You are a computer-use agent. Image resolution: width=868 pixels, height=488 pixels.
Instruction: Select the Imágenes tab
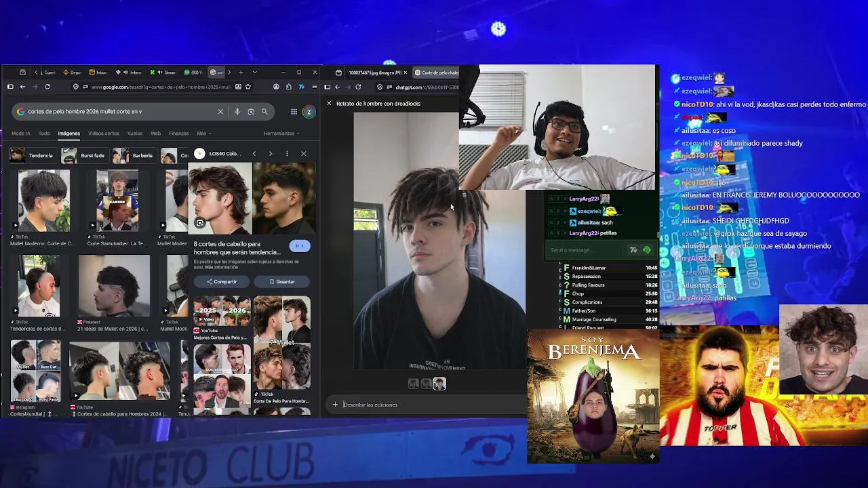pyautogui.click(x=68, y=134)
